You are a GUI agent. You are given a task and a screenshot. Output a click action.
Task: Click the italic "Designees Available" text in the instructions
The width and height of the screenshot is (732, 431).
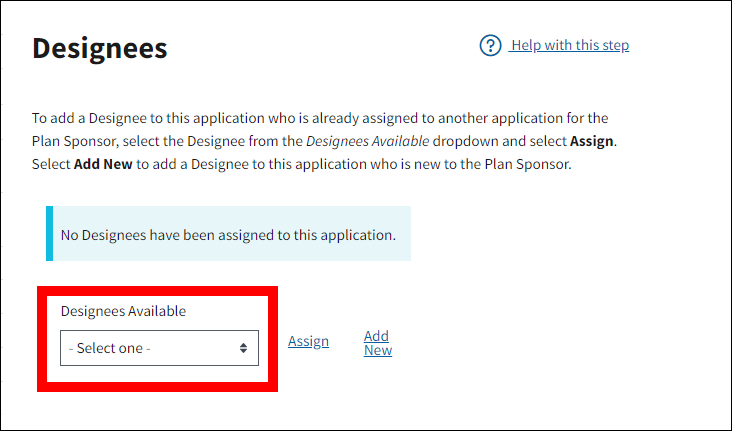tap(367, 141)
